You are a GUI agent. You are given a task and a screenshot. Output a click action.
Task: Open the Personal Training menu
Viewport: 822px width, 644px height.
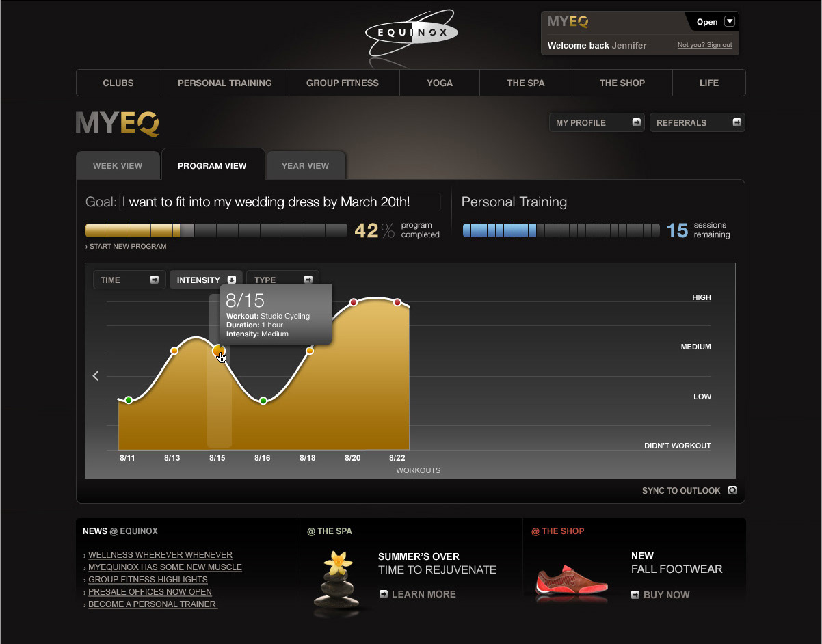[225, 83]
